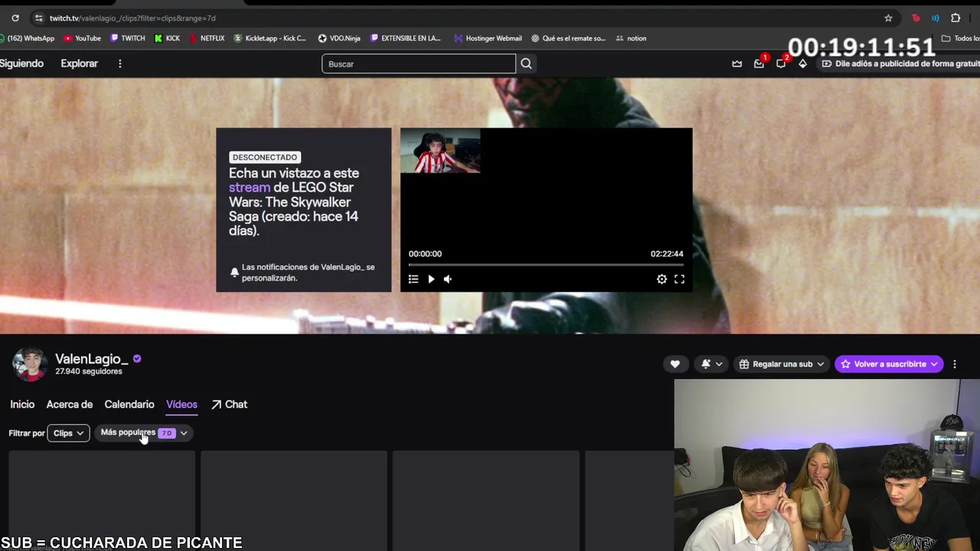Open the whispers chat bubble icon
The width and height of the screenshot is (980, 551).
tap(781, 64)
